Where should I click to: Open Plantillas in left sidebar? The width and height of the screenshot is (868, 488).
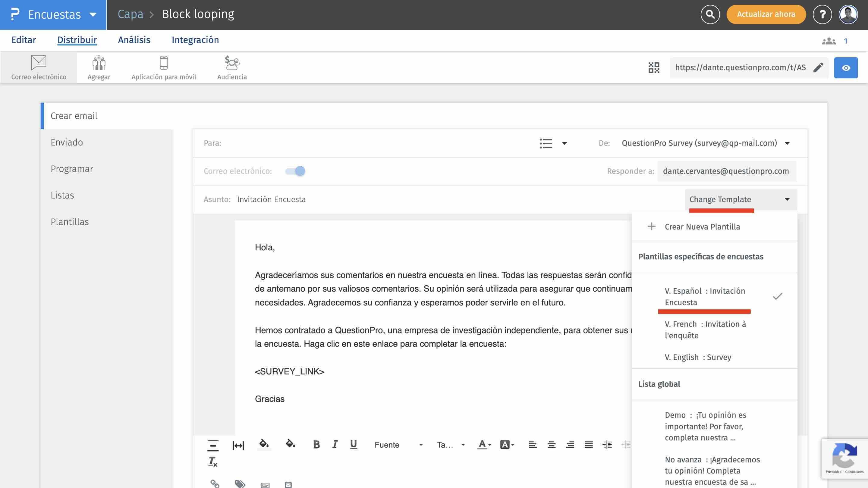[x=70, y=222]
